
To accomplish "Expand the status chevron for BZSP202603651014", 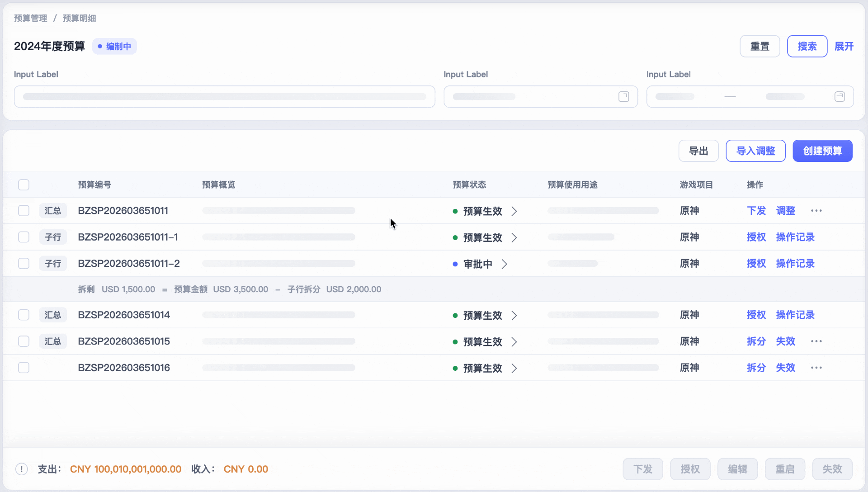I will [x=514, y=316].
